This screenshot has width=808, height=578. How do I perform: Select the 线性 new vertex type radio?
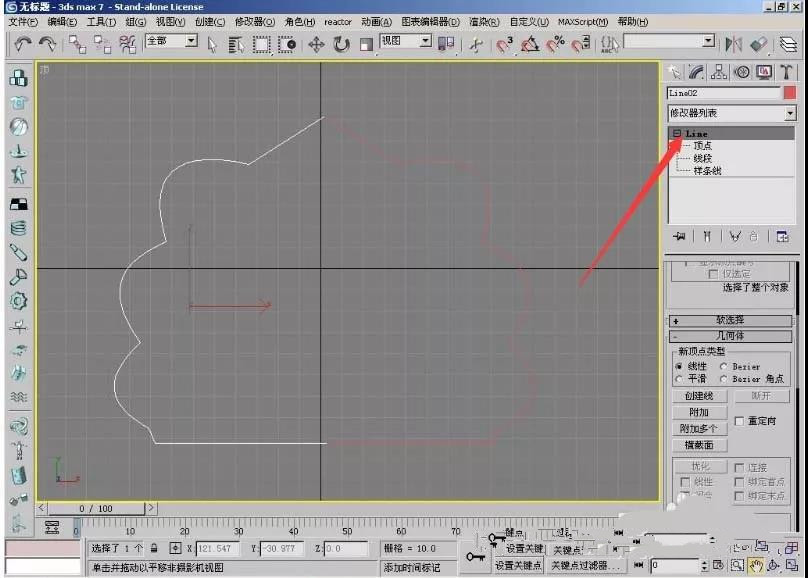tap(679, 366)
